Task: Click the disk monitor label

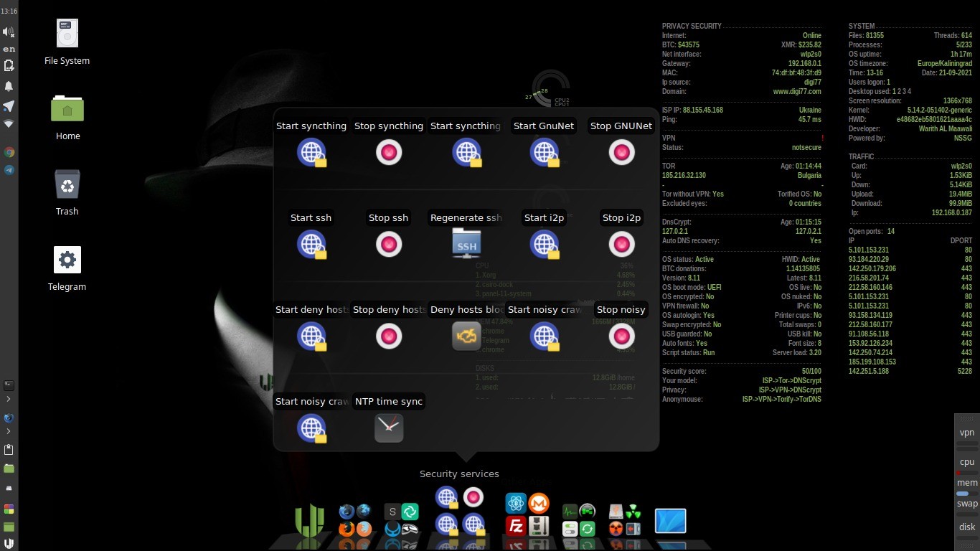Action: point(967,527)
